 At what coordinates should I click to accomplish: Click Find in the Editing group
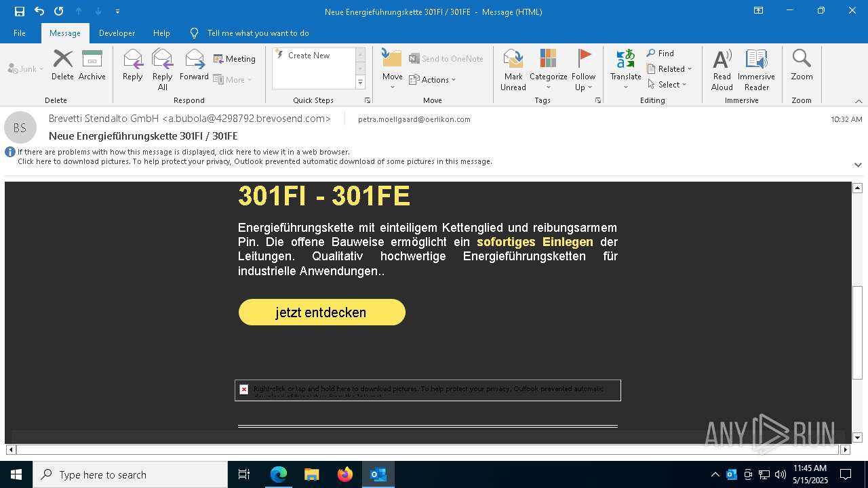tap(660, 54)
